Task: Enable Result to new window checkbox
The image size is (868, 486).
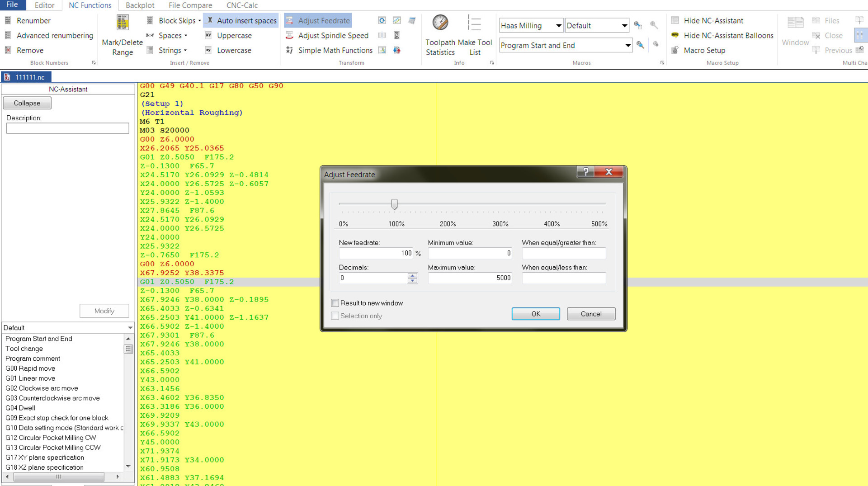Action: pyautogui.click(x=335, y=303)
